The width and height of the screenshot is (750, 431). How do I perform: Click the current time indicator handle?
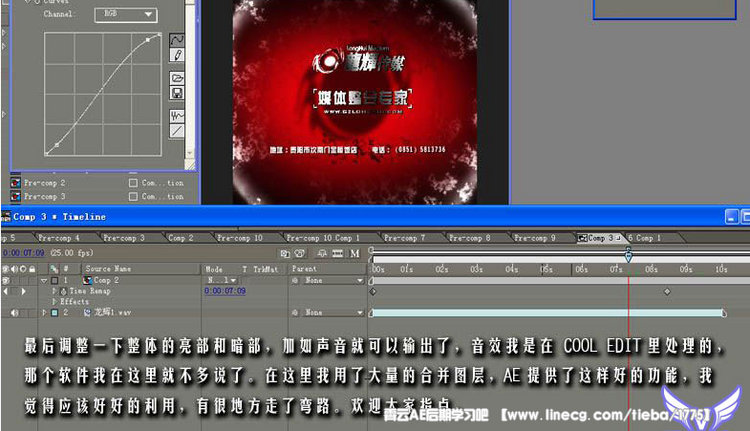(628, 255)
